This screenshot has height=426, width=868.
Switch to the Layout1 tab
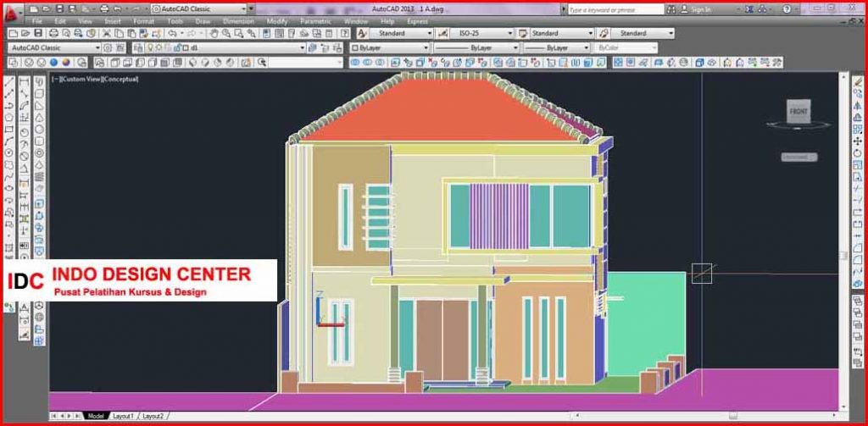pos(123,416)
